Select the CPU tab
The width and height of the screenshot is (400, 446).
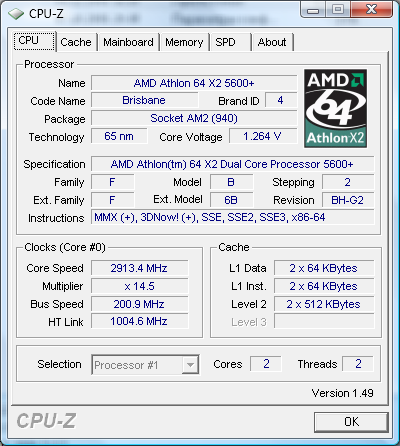pos(34,41)
